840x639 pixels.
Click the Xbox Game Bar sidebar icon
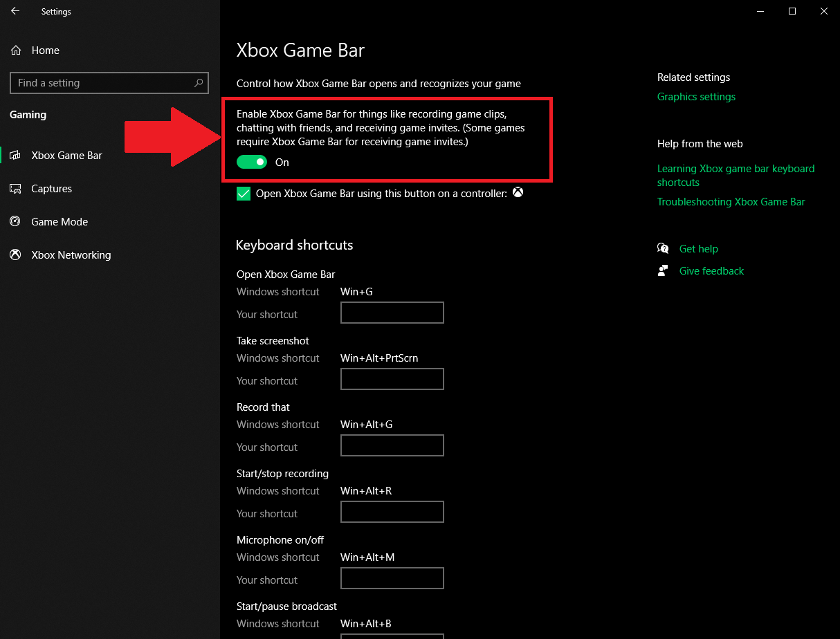click(x=15, y=155)
